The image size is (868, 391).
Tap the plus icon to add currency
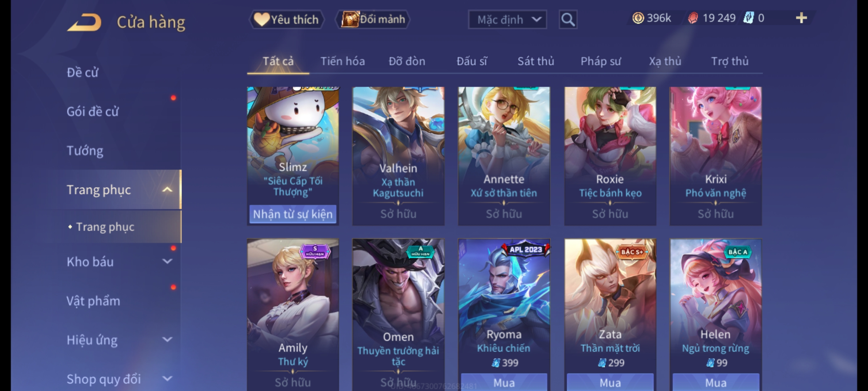click(x=801, y=18)
